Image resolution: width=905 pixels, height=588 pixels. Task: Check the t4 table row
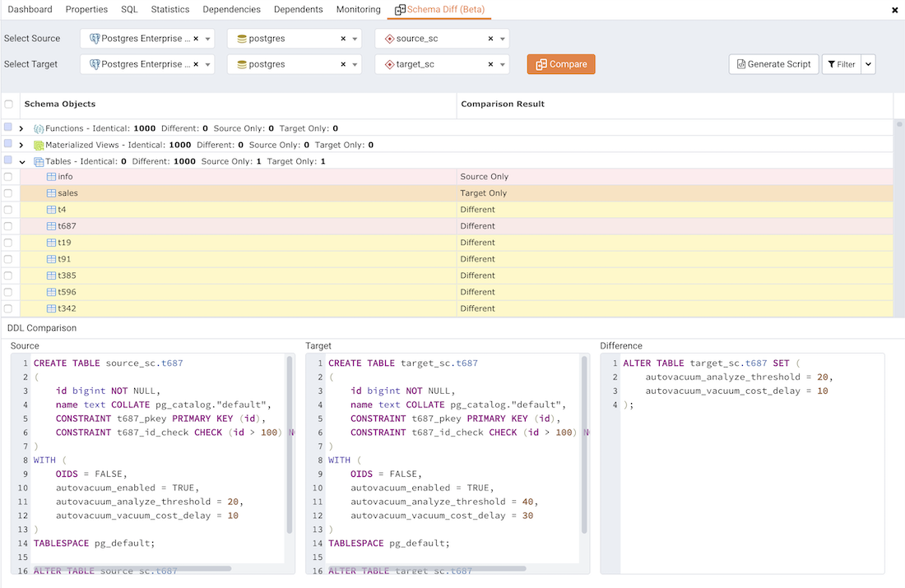[8, 210]
